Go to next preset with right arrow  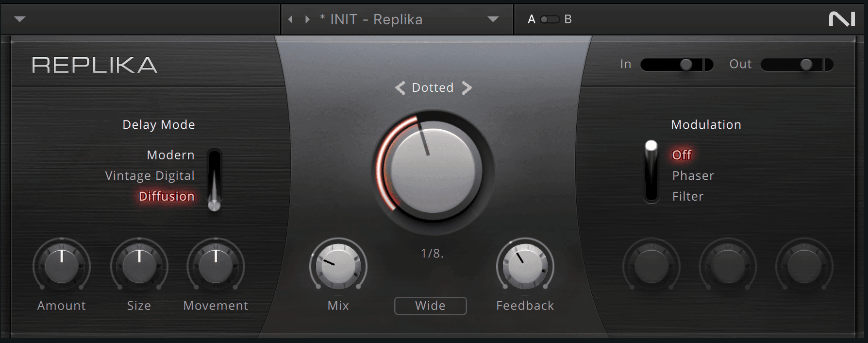(x=307, y=19)
